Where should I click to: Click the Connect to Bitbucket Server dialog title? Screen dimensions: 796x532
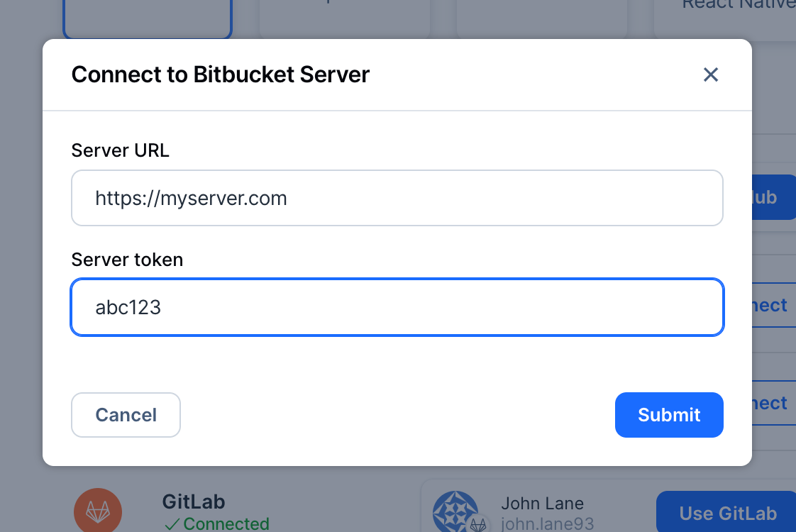(220, 74)
